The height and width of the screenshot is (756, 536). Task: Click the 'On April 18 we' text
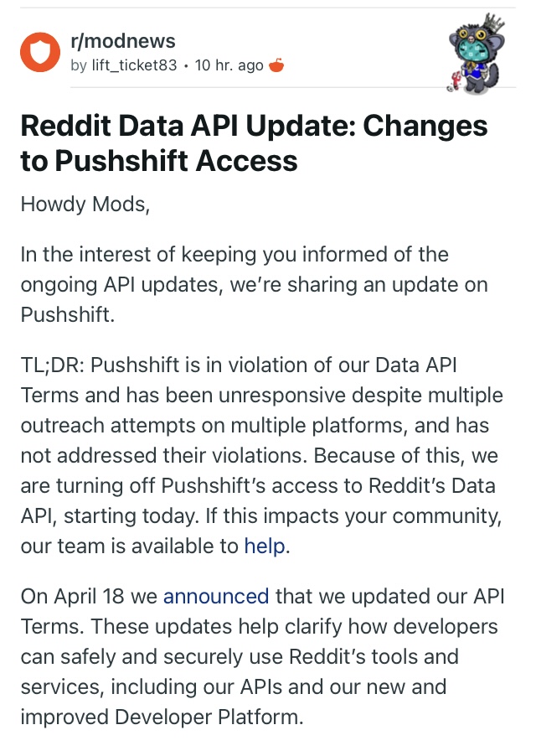[x=89, y=597]
